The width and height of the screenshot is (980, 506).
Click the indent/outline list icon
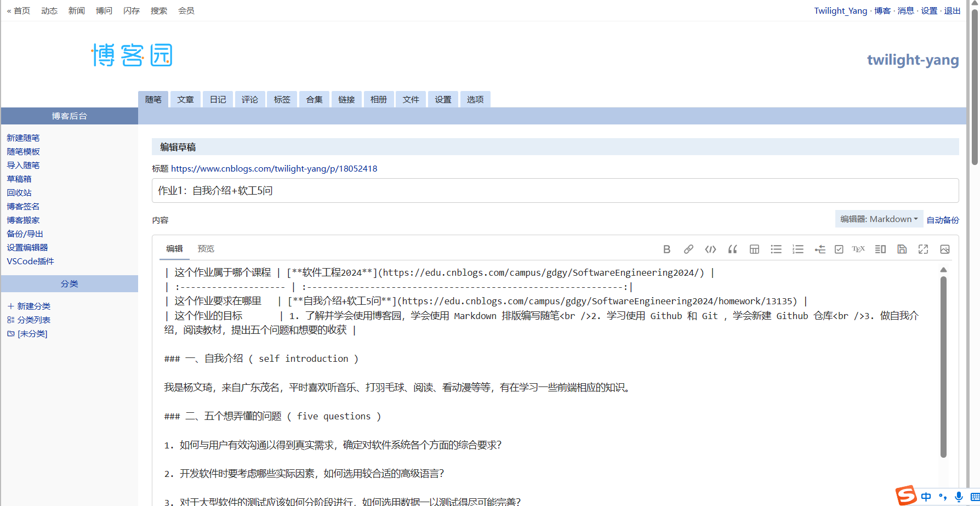coord(820,249)
